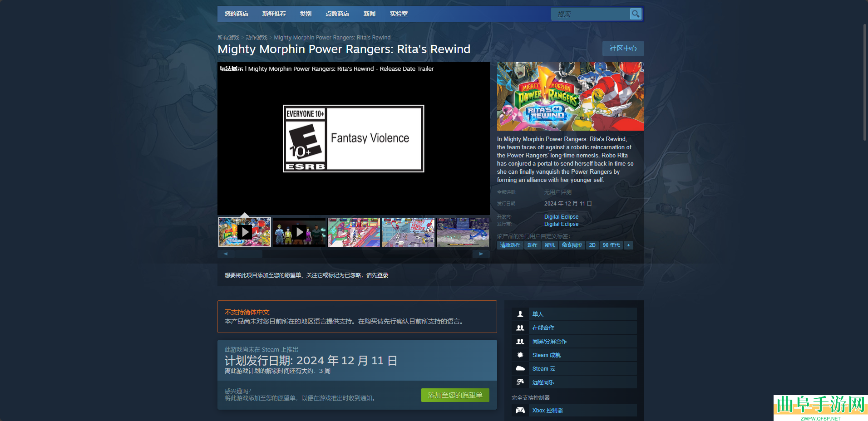Select the 动作 tag

pyautogui.click(x=533, y=245)
